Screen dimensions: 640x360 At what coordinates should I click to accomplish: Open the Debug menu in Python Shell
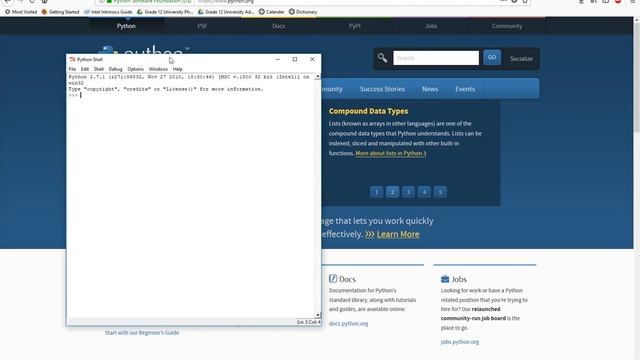116,69
